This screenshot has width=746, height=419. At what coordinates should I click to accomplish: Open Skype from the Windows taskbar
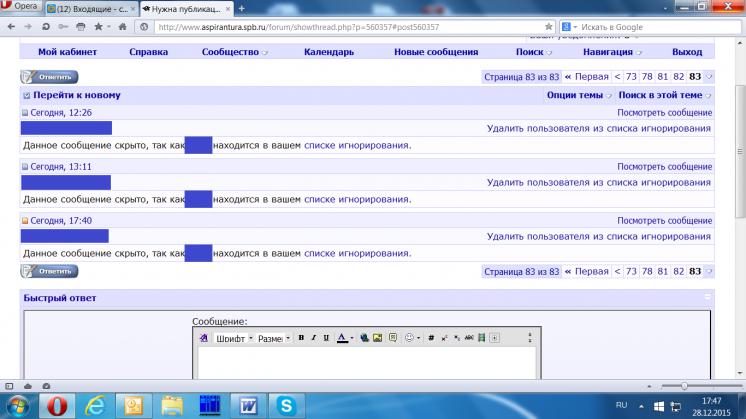point(286,405)
